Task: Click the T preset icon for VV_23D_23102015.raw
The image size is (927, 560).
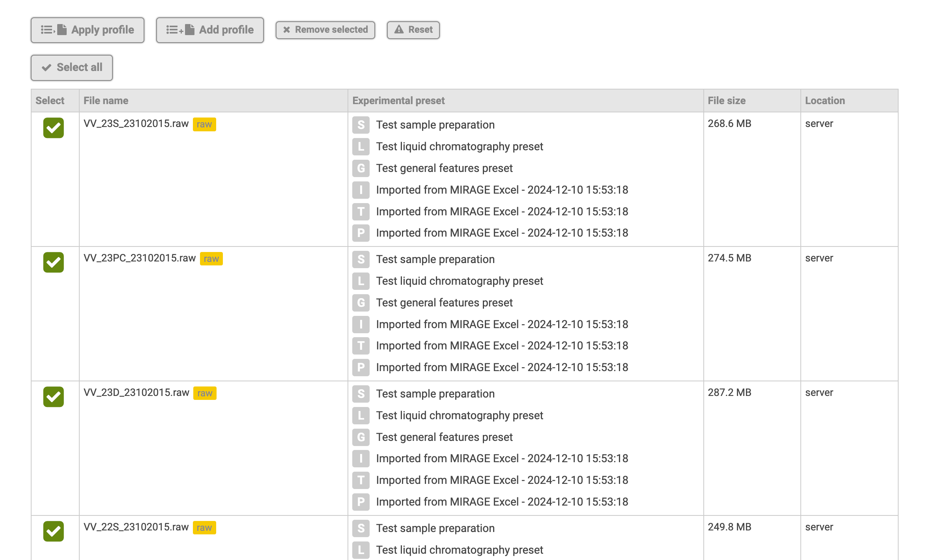Action: coord(361,480)
